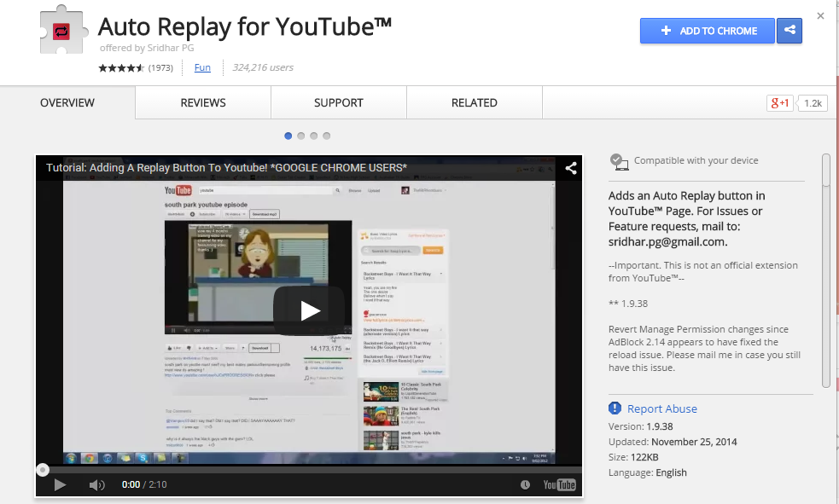This screenshot has width=839, height=504.
Task: Open the share icon on the video player
Action: click(570, 168)
